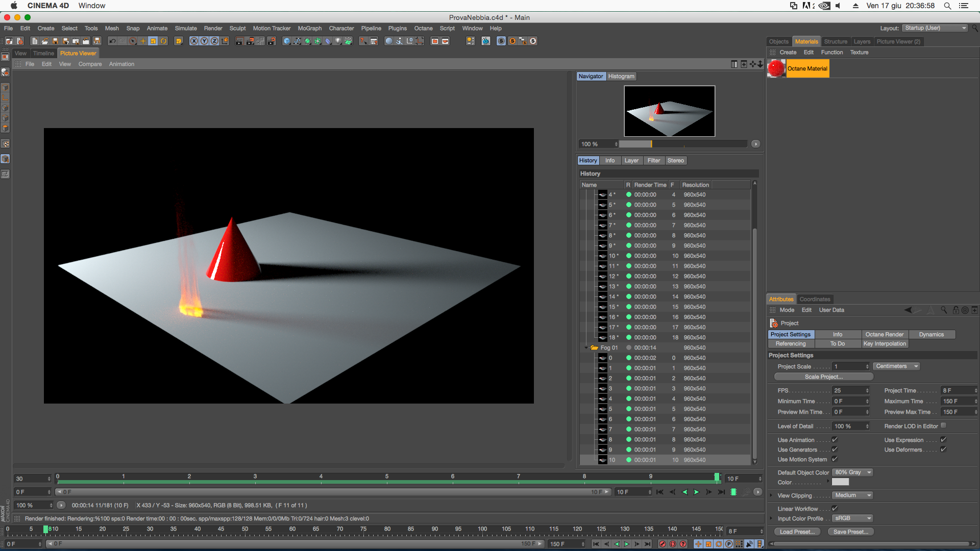Collapse the Fog 01 folder in History
This screenshot has height=551, width=980.
[x=586, y=348]
